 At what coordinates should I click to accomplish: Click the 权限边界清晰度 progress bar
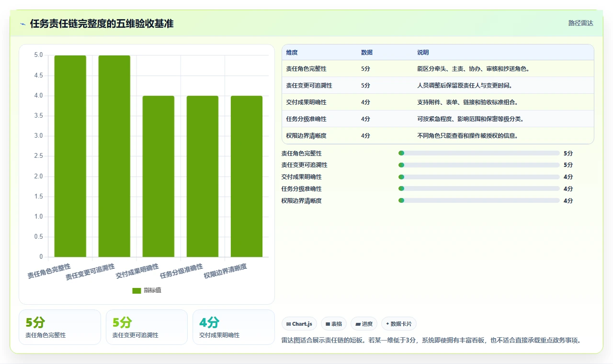point(479,200)
